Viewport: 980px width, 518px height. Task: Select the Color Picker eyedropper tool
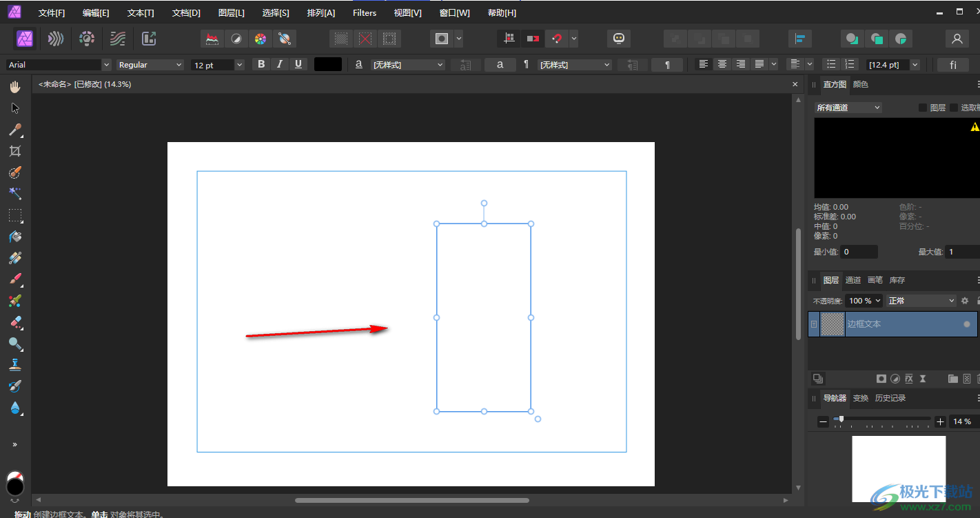pos(15,130)
